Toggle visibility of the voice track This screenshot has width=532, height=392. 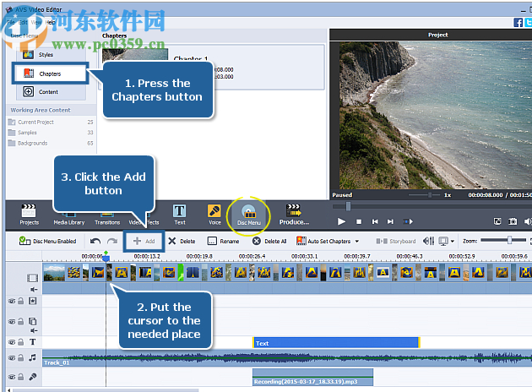12,377
